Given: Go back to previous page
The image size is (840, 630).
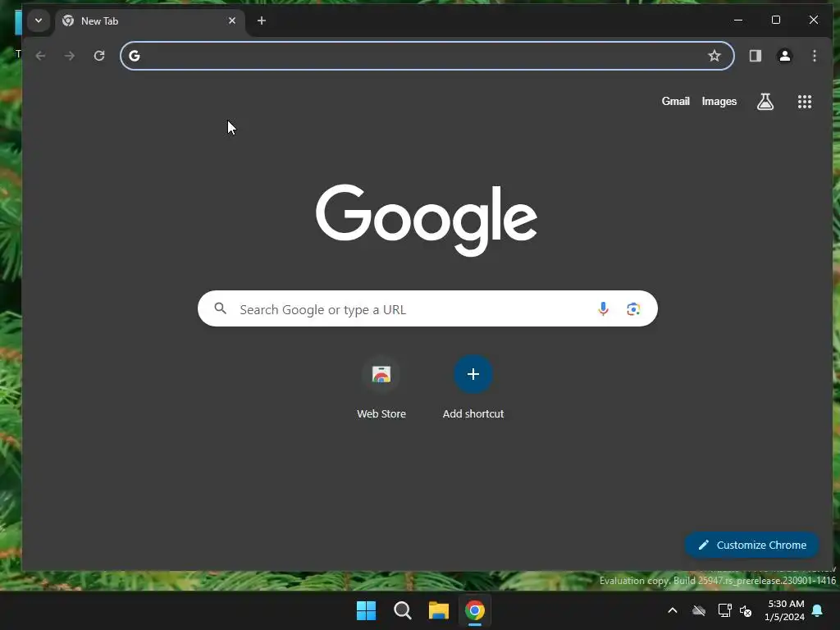Looking at the screenshot, I should pos(40,56).
